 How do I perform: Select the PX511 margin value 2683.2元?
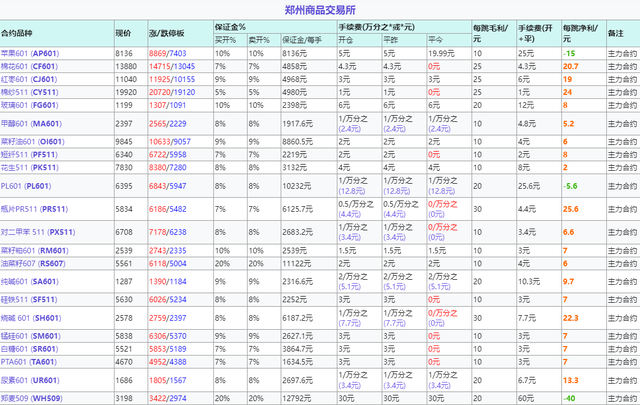click(297, 232)
